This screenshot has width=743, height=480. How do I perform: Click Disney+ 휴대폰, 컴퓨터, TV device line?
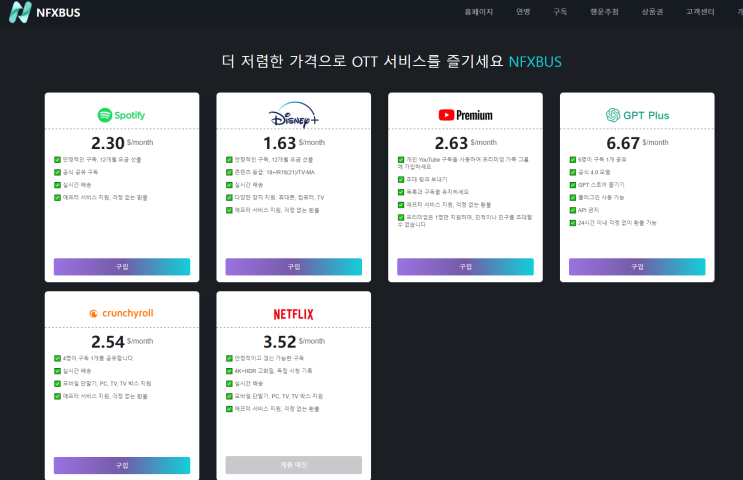point(280,198)
